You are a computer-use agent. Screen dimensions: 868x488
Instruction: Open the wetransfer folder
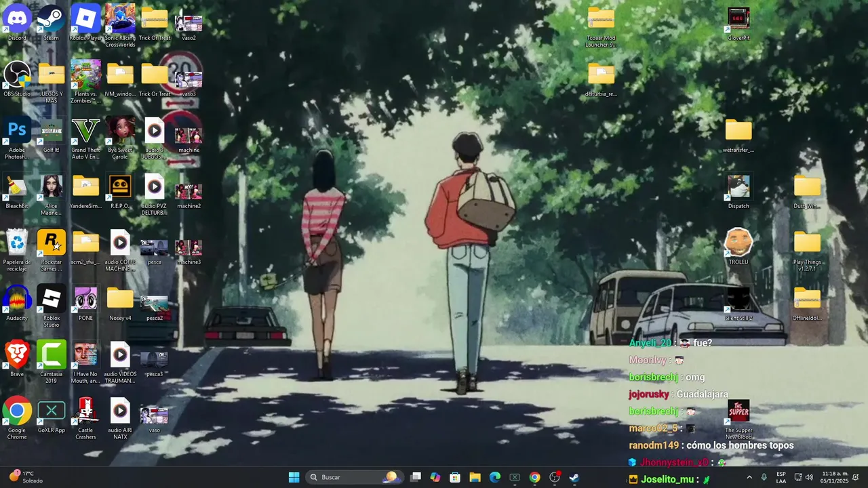738,135
